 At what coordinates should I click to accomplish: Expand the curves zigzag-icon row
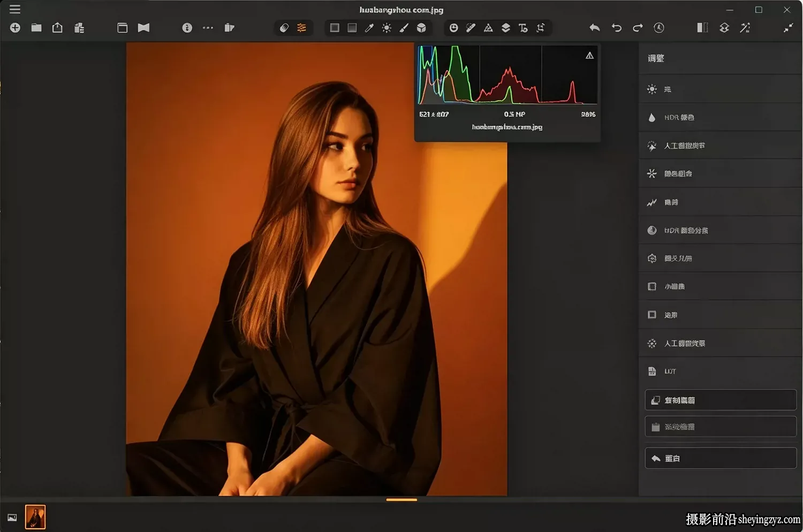(x=720, y=202)
